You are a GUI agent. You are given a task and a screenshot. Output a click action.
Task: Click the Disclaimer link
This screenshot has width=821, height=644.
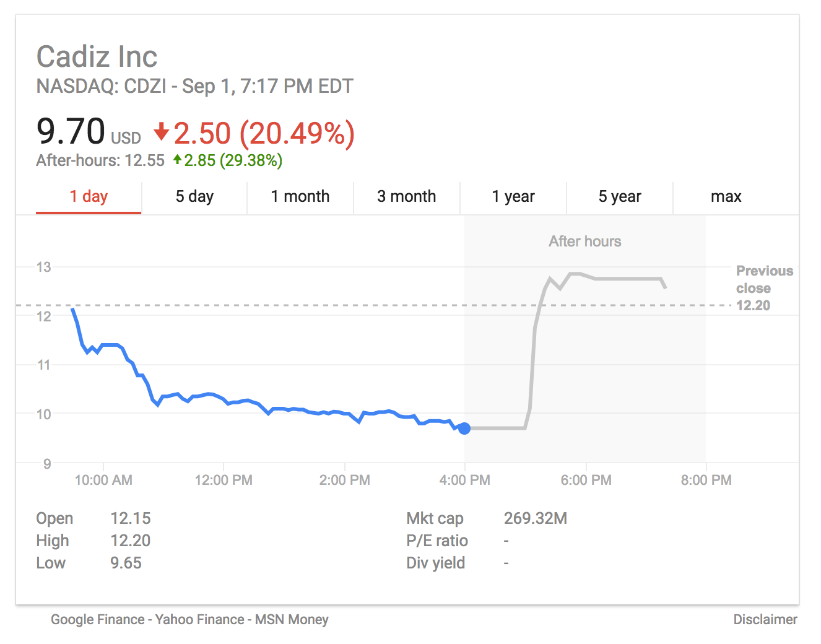765,619
